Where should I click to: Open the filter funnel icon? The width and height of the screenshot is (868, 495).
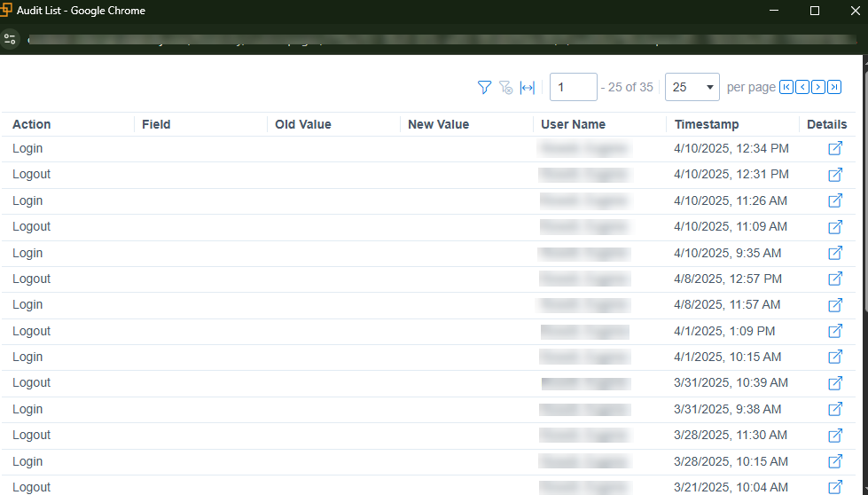pyautogui.click(x=484, y=88)
